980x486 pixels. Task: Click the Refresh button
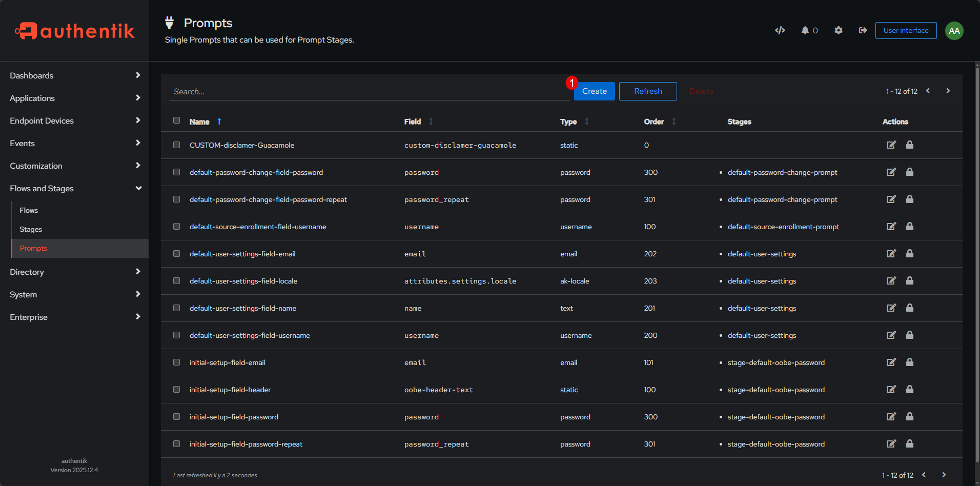(x=648, y=91)
